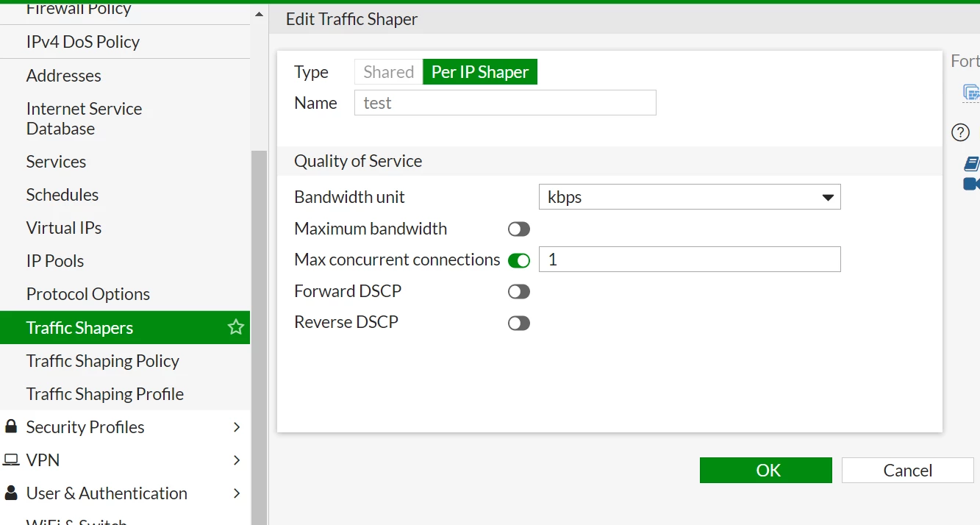Screen dimensions: 980x525
Task: Click the Traffic Shapers favorite star icon
Action: pyautogui.click(x=235, y=327)
